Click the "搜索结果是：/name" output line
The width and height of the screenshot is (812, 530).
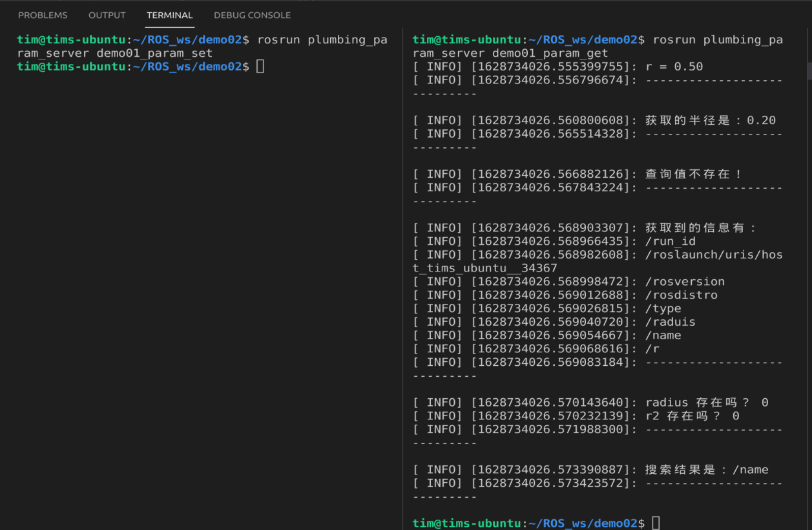[707, 470]
